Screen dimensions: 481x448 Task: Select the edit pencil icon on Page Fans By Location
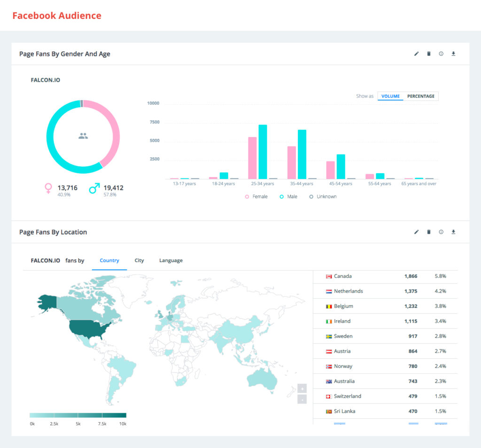[416, 232]
